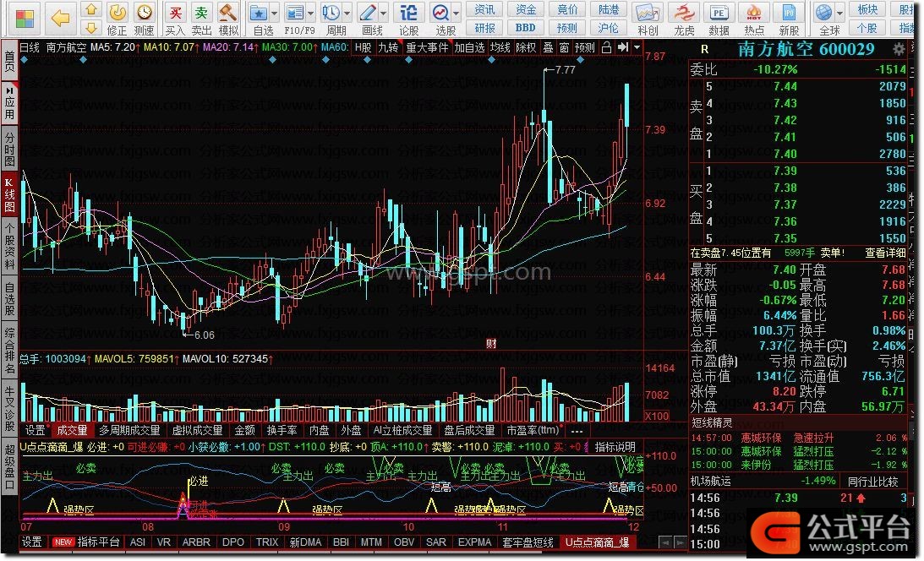Click 查看详细 in the order panel
This screenshot has width=924, height=561.
coord(885,253)
